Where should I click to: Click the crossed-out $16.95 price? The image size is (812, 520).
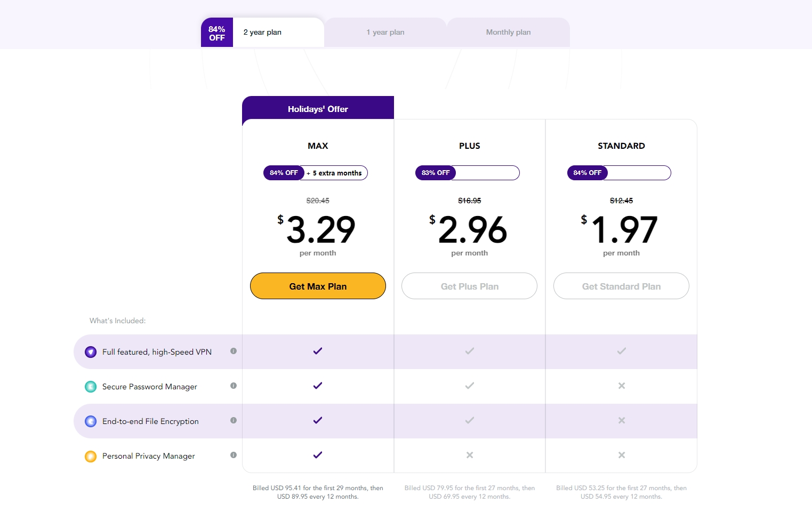[470, 201]
